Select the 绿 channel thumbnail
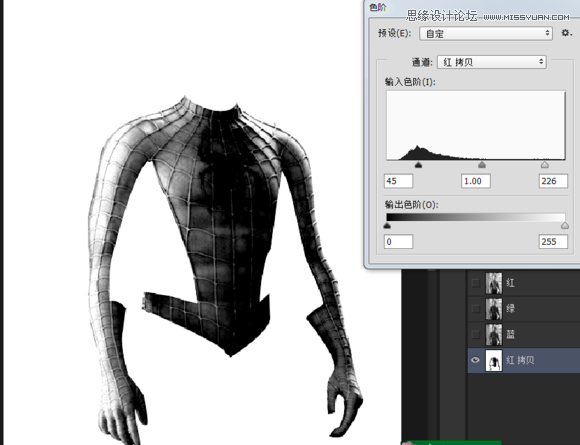Viewport: 580px width, 445px height. pos(494,309)
